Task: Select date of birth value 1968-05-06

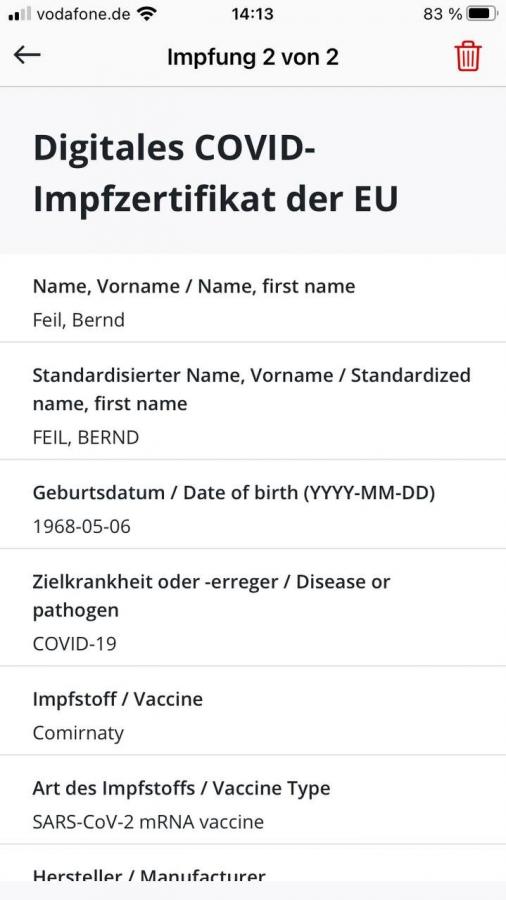Action: 81,526
